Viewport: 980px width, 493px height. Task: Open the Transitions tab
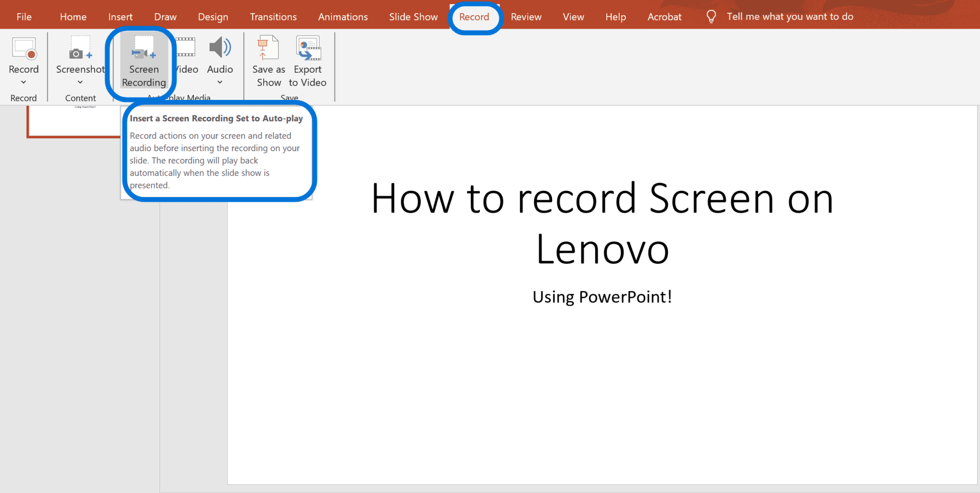273,16
